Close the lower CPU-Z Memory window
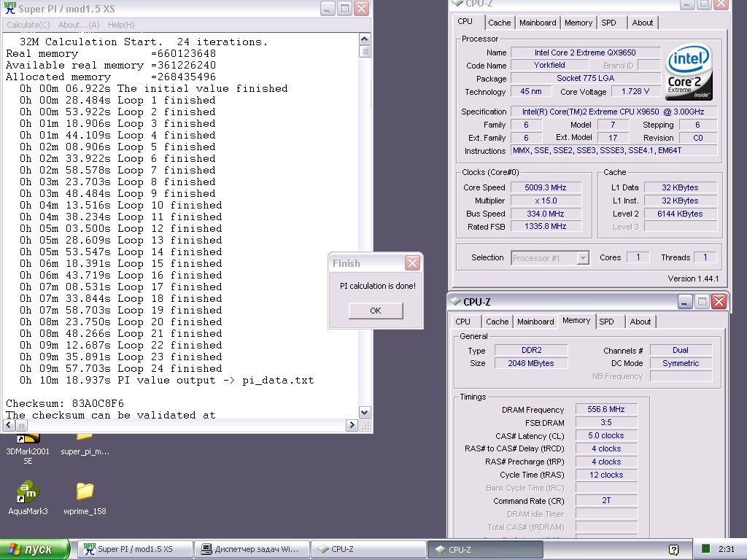This screenshot has width=747, height=560. (x=719, y=301)
